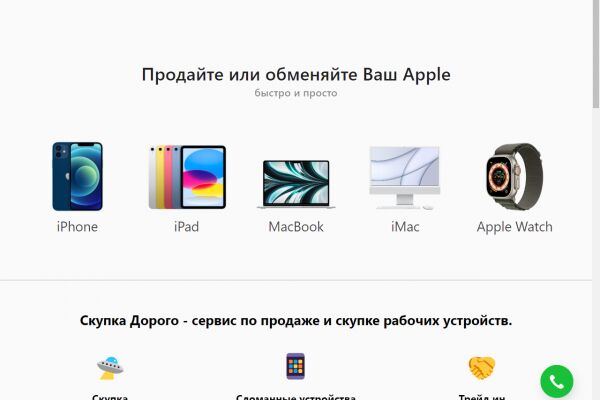Open the iPhone category label
600x400 pixels.
tap(77, 227)
